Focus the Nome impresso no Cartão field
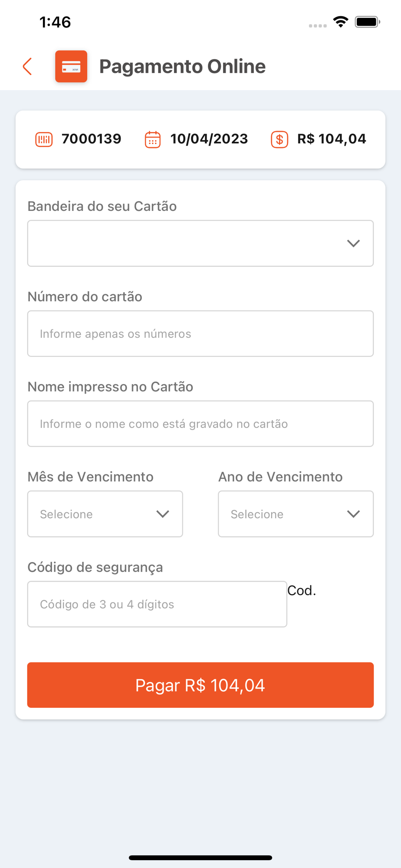This screenshot has width=401, height=868. click(x=200, y=424)
